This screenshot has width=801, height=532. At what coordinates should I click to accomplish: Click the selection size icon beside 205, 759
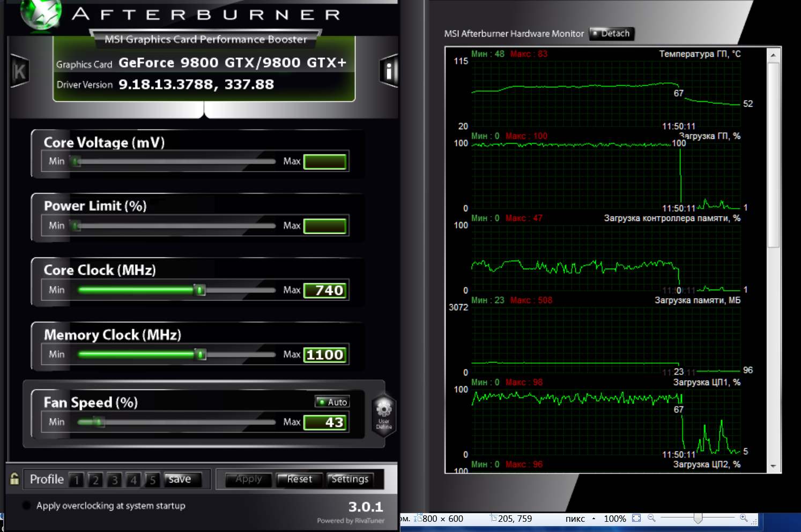point(493,518)
